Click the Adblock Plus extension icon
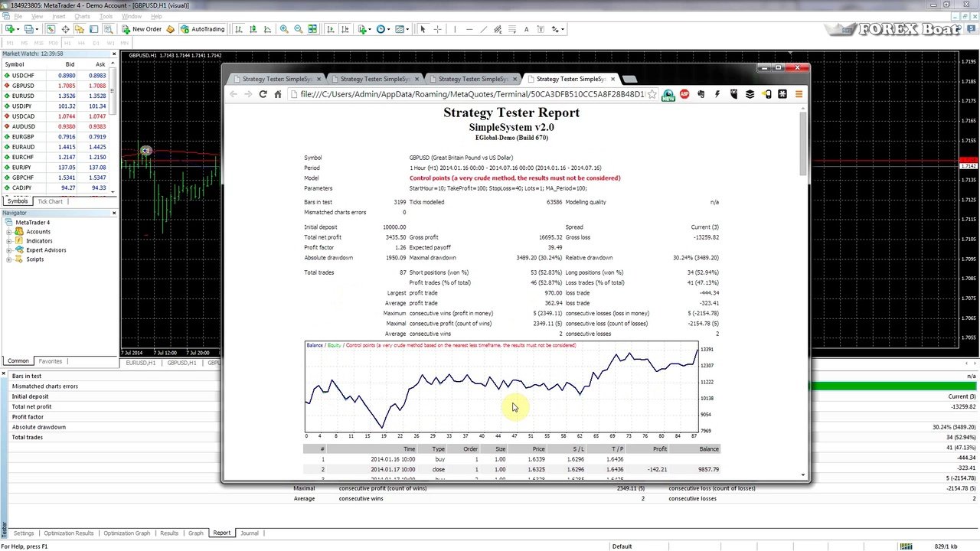The width and height of the screenshot is (980, 551). [684, 94]
